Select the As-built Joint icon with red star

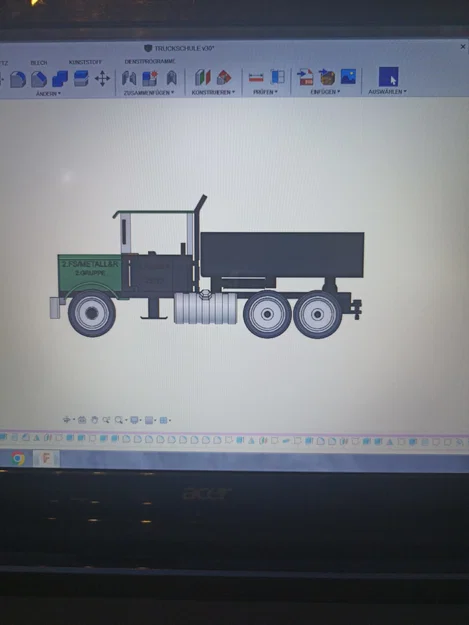tap(150, 78)
